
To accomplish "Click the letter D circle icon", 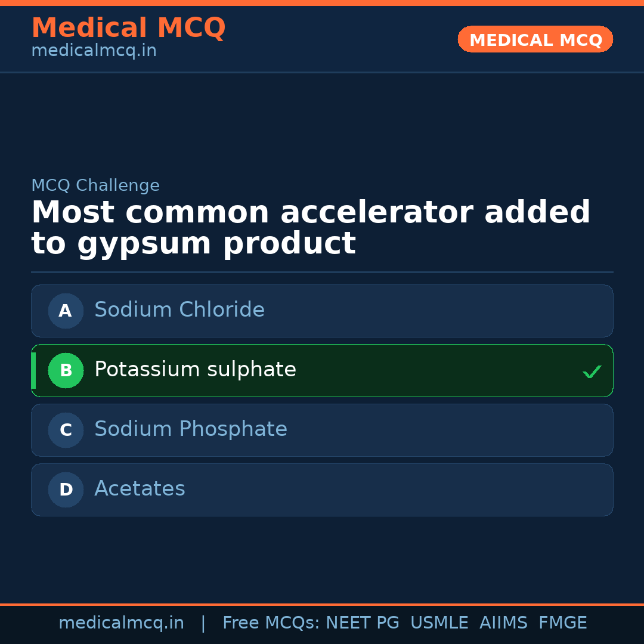I will pyautogui.click(x=66, y=490).
